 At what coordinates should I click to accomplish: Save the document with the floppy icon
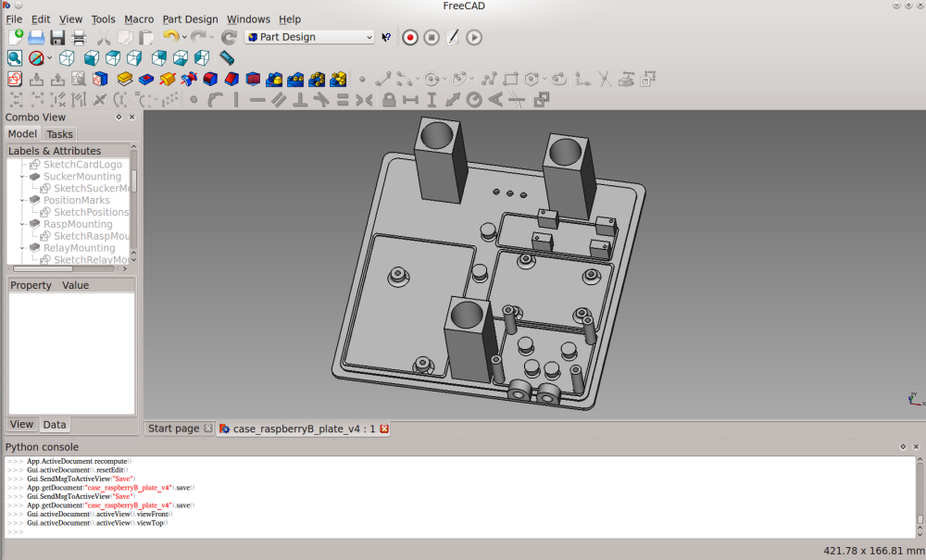[x=57, y=37]
